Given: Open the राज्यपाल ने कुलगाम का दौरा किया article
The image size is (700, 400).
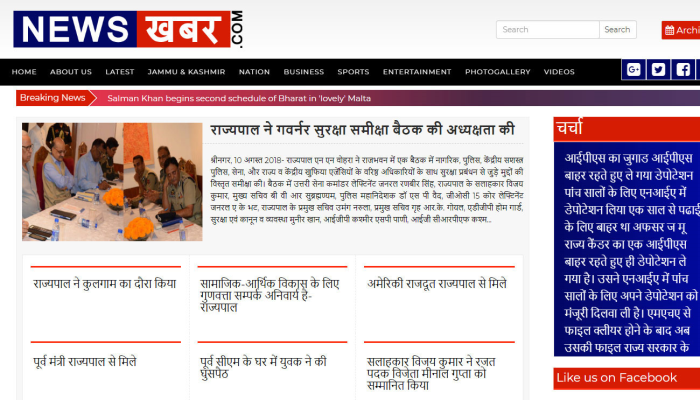Looking at the screenshot, I should coord(103,284).
